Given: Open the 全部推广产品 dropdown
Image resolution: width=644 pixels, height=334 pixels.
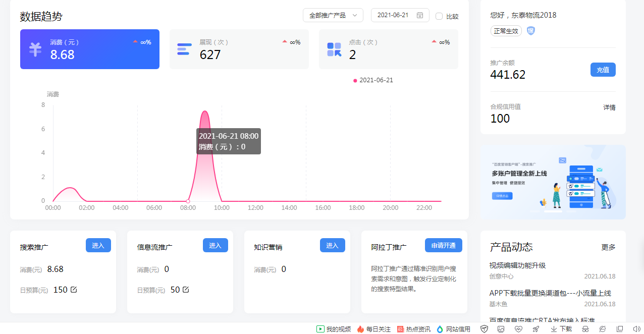Looking at the screenshot, I should 333,15.
